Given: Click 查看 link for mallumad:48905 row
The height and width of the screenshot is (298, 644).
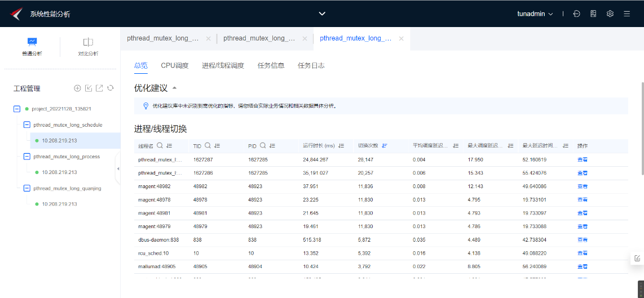Looking at the screenshot, I should [x=583, y=266].
